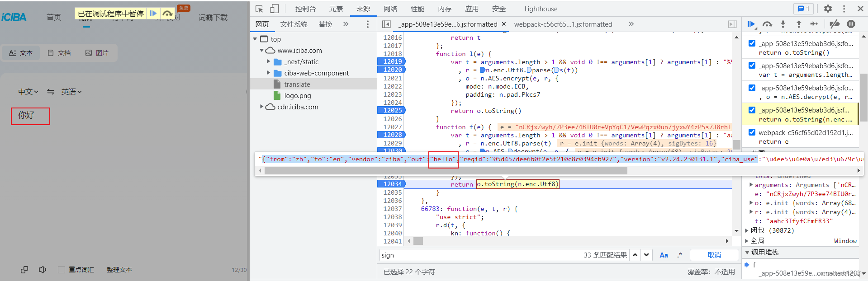Go to 首页 home link
The height and width of the screenshot is (281, 868).
pos(54,17)
